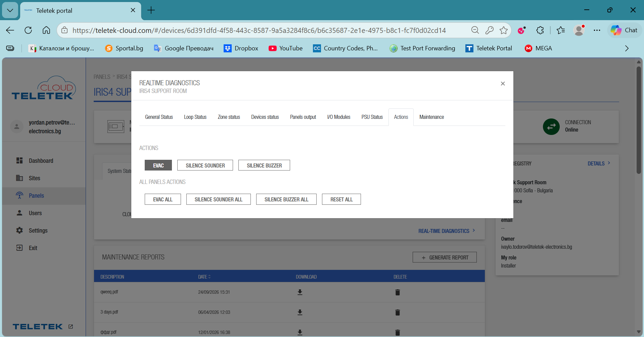Open registry Details link

[x=599, y=163]
